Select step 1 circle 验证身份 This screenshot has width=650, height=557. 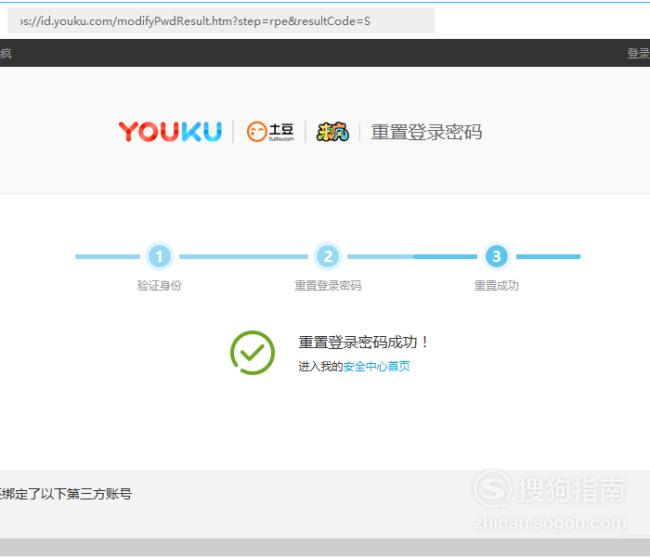click(x=159, y=256)
